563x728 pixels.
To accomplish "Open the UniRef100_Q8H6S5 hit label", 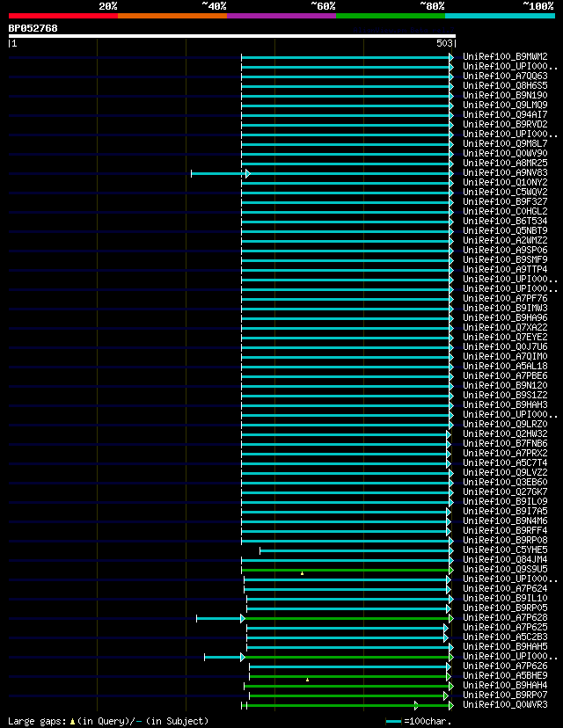I will (505, 86).
